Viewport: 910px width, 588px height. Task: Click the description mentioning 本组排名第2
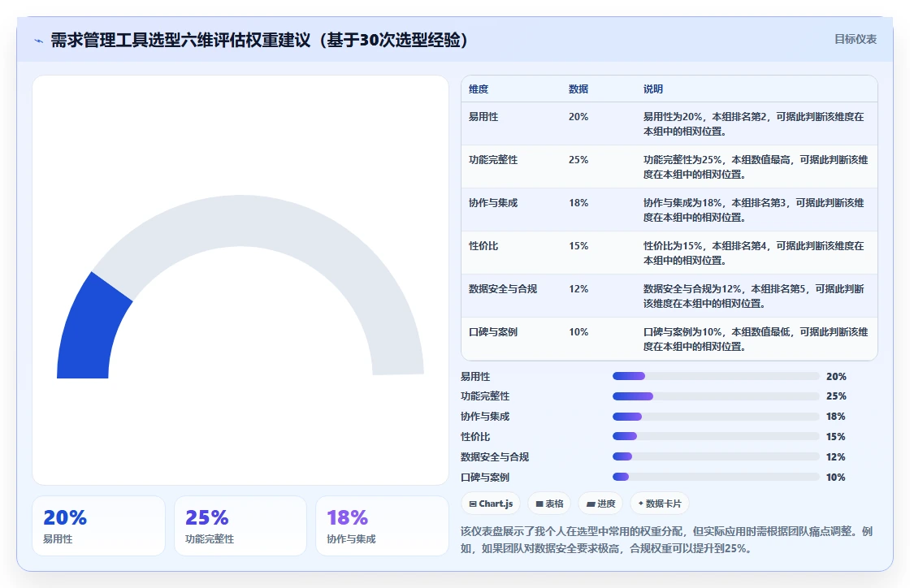pos(754,124)
